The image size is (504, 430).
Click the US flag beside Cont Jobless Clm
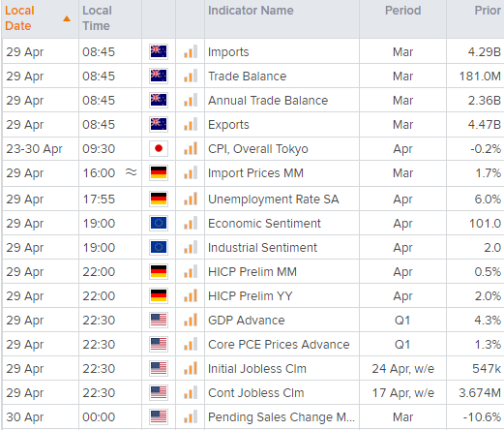tap(159, 392)
